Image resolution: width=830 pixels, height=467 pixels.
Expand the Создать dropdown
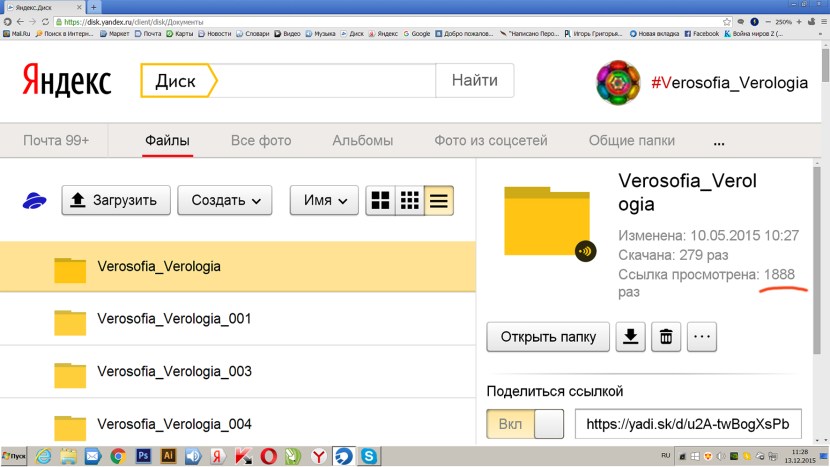225,201
